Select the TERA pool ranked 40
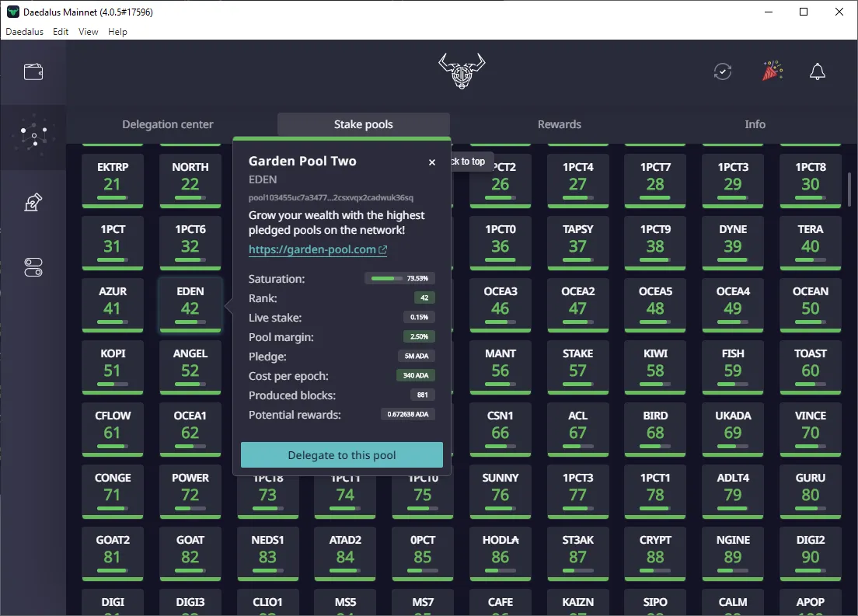 (x=811, y=243)
